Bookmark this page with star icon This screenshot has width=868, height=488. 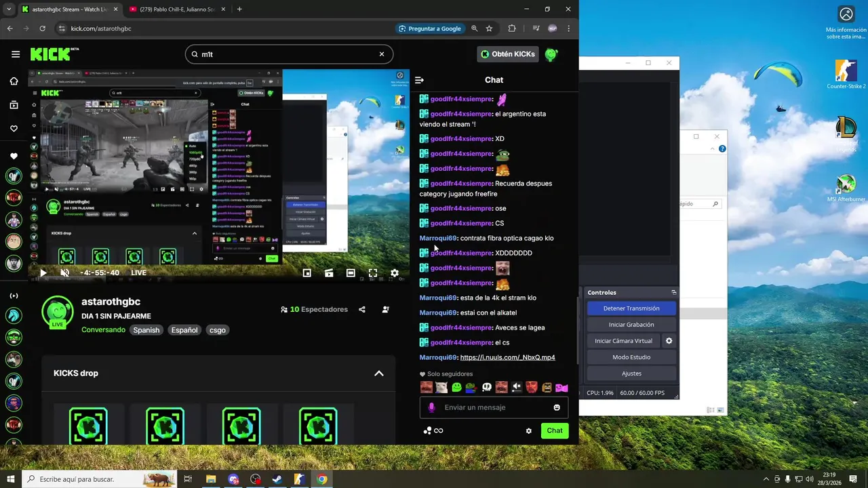point(489,28)
